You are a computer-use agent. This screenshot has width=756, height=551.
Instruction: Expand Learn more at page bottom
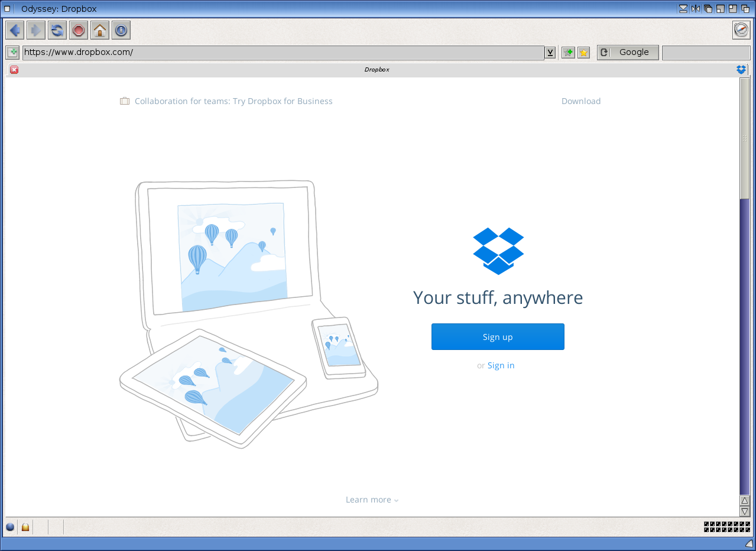tap(372, 500)
